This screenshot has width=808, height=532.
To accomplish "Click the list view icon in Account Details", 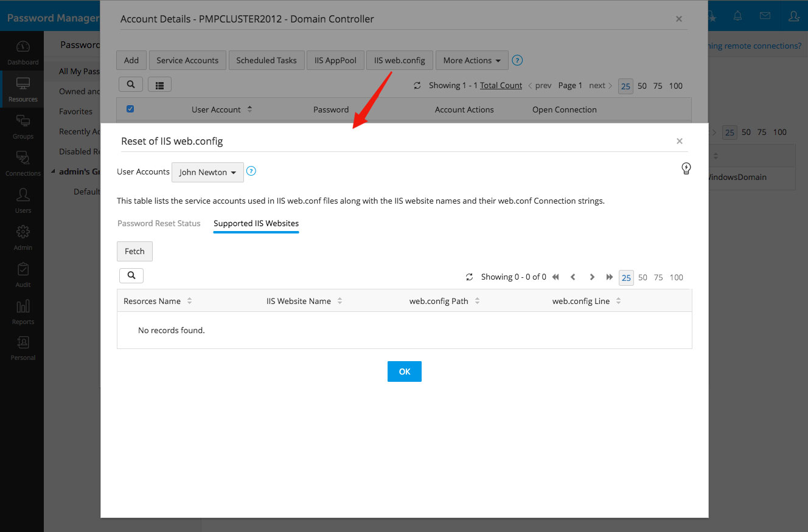I will pos(159,85).
